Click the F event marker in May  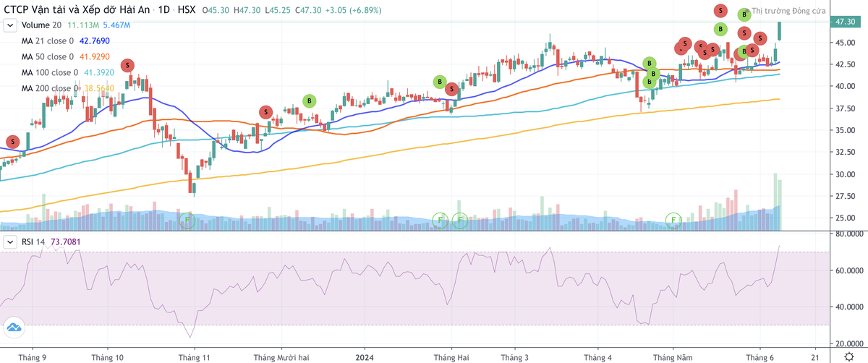click(x=673, y=219)
